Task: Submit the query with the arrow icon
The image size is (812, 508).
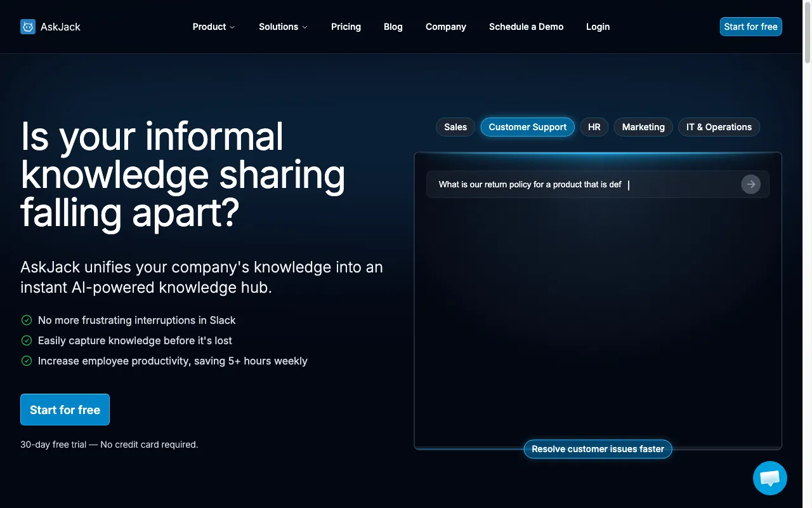Action: point(750,184)
